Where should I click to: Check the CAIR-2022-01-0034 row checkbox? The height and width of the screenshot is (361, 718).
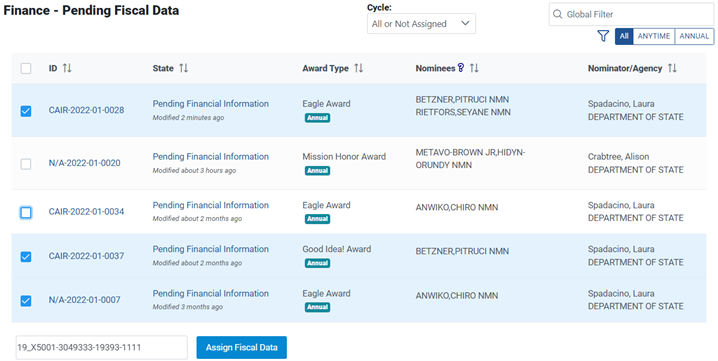26,212
